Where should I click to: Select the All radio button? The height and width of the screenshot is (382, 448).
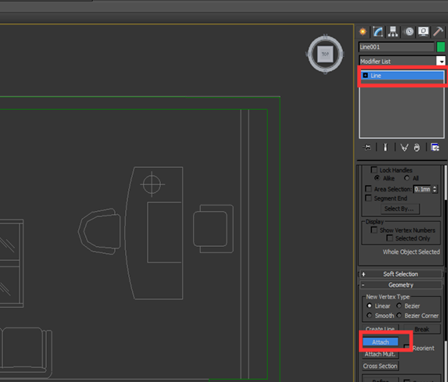pyautogui.click(x=406, y=178)
